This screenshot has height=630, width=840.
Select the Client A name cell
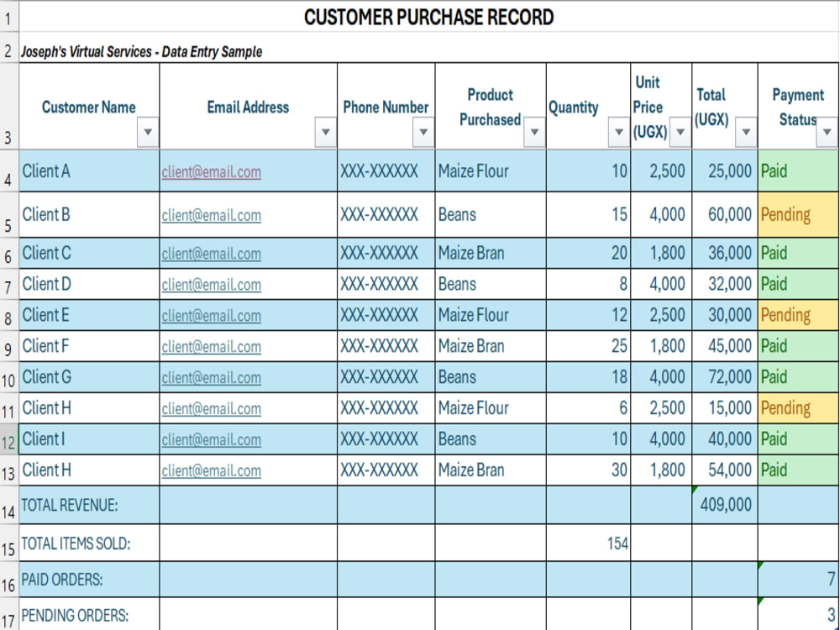click(90, 171)
